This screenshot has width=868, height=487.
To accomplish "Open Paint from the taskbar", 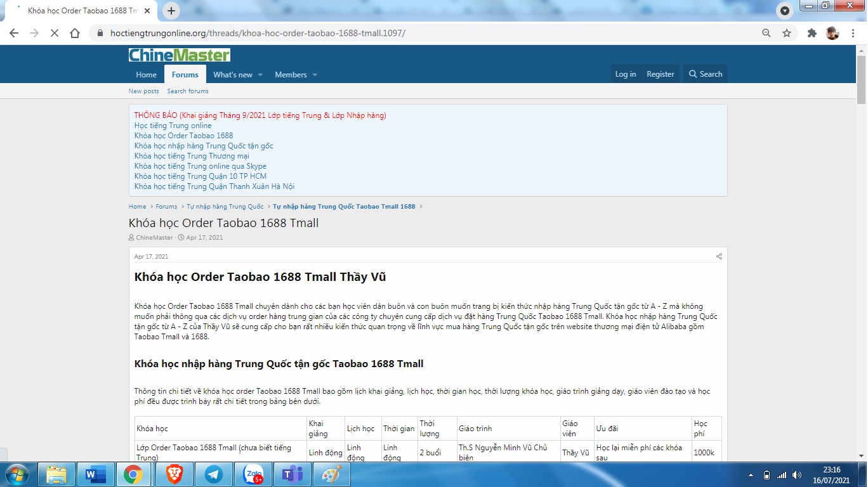I will 332,474.
